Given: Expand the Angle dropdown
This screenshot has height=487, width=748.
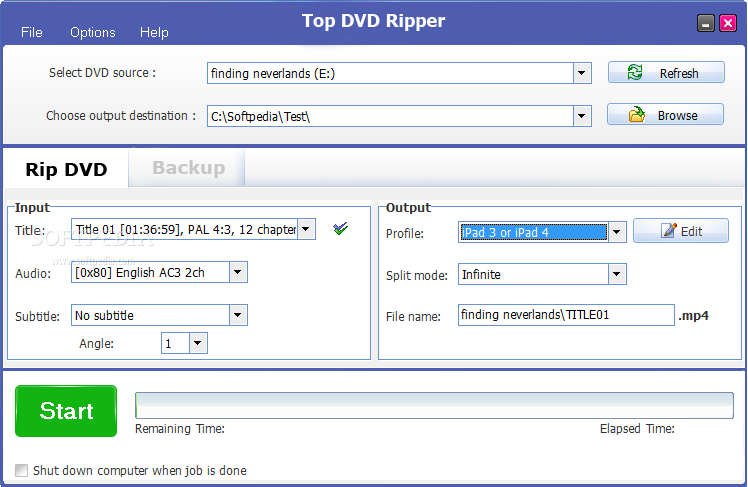Looking at the screenshot, I should click(x=198, y=343).
